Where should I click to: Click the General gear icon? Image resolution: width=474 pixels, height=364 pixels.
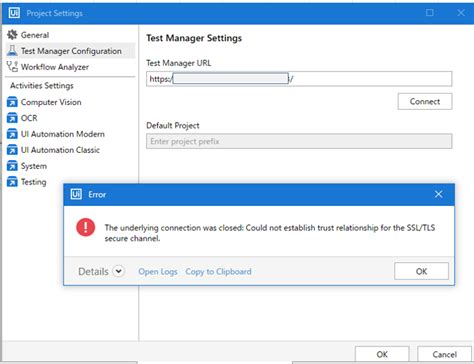(12, 35)
